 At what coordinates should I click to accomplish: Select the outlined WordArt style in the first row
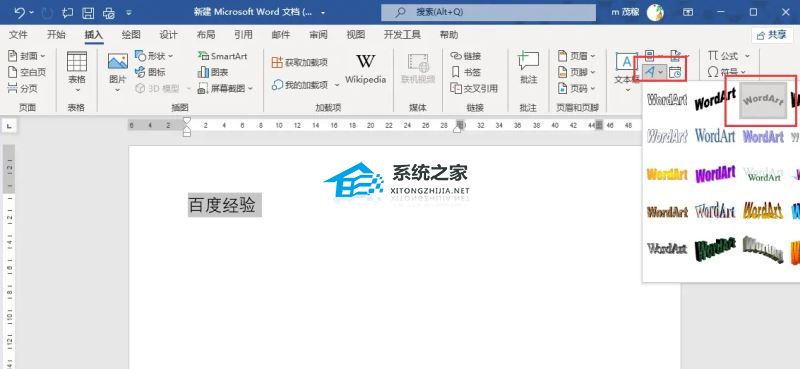(667, 100)
